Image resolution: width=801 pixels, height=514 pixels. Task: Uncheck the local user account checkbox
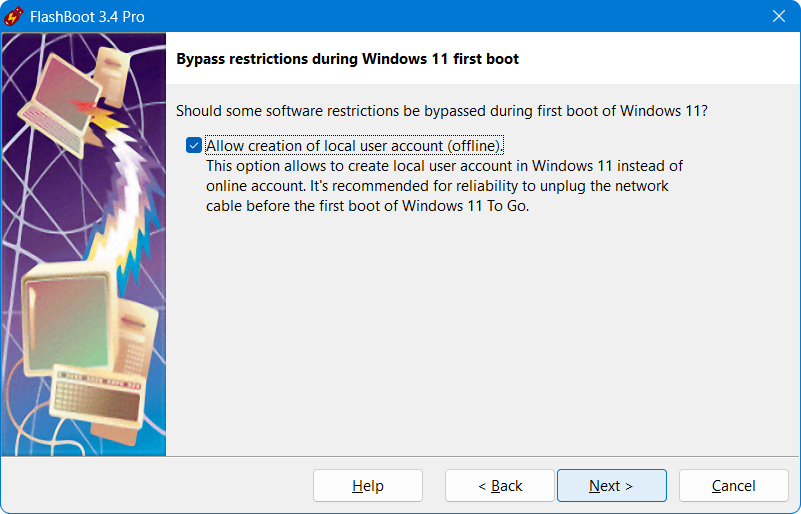pos(194,146)
